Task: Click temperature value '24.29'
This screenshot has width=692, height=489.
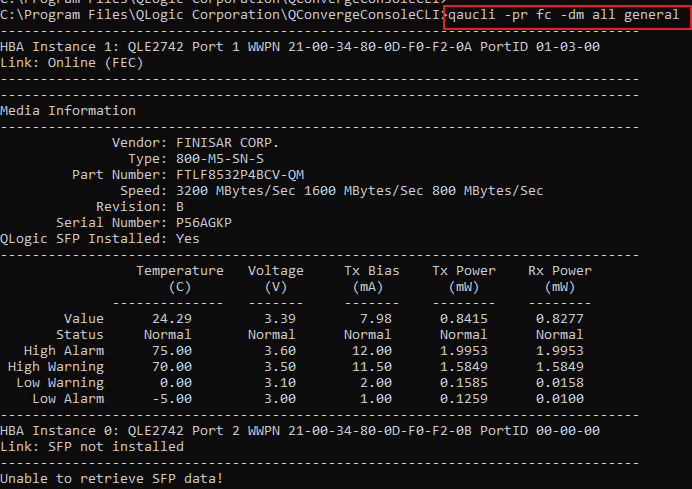Action: click(x=172, y=319)
